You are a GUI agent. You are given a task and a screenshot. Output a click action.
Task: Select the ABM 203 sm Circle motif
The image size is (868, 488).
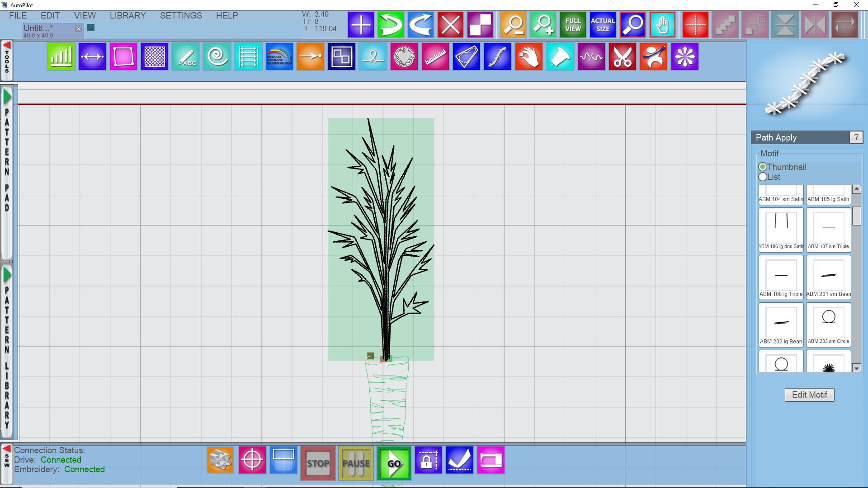(828, 324)
